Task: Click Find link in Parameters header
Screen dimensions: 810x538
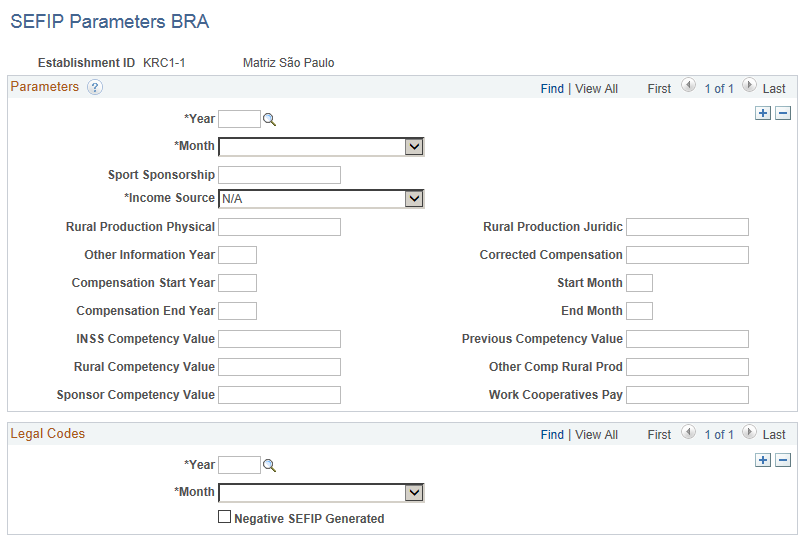Action: tap(552, 89)
